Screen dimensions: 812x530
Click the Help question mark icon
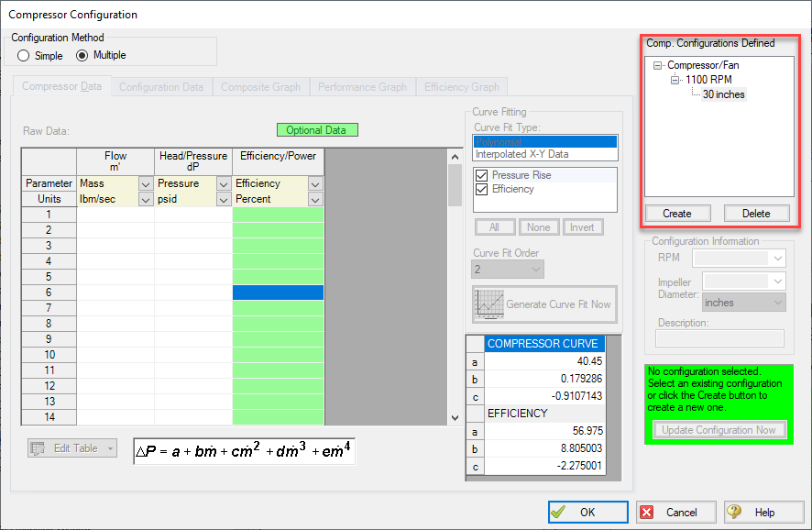click(x=734, y=513)
